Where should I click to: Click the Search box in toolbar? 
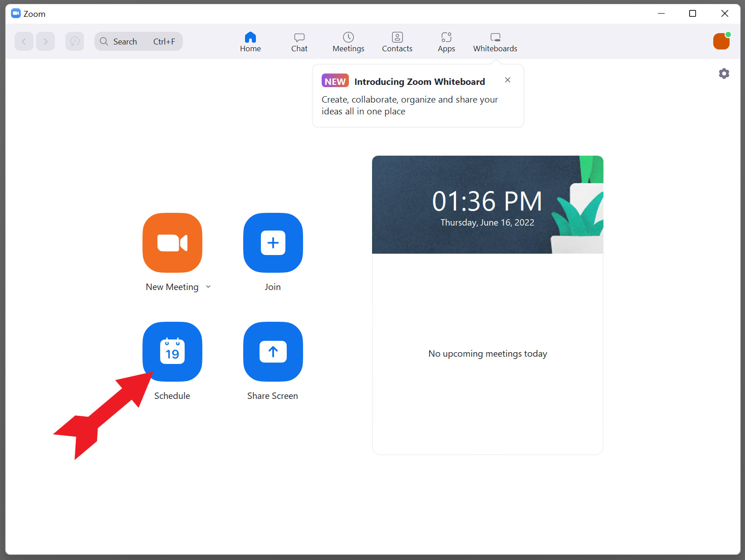(x=138, y=41)
